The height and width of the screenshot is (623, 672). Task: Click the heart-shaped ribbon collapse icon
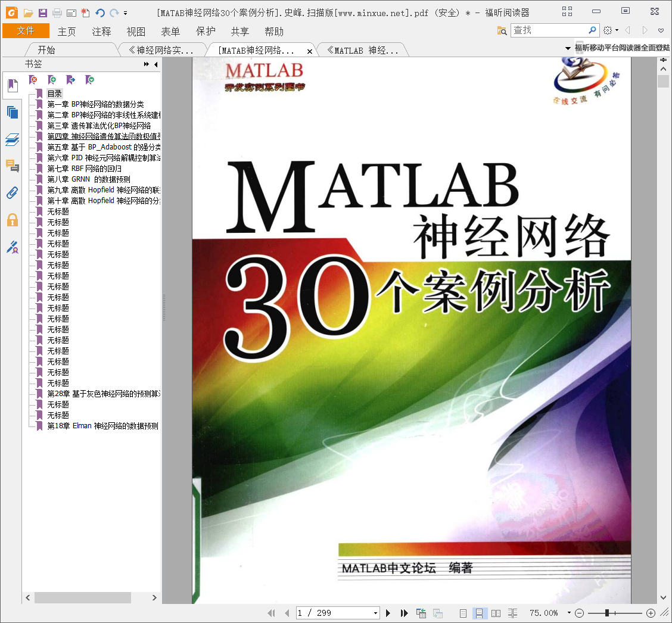(661, 30)
